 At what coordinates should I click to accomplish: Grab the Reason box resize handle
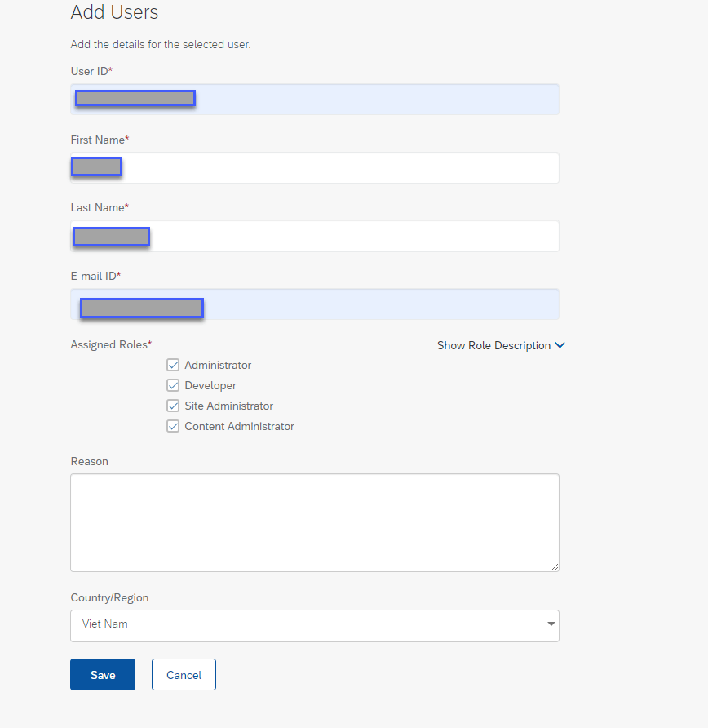point(554,566)
